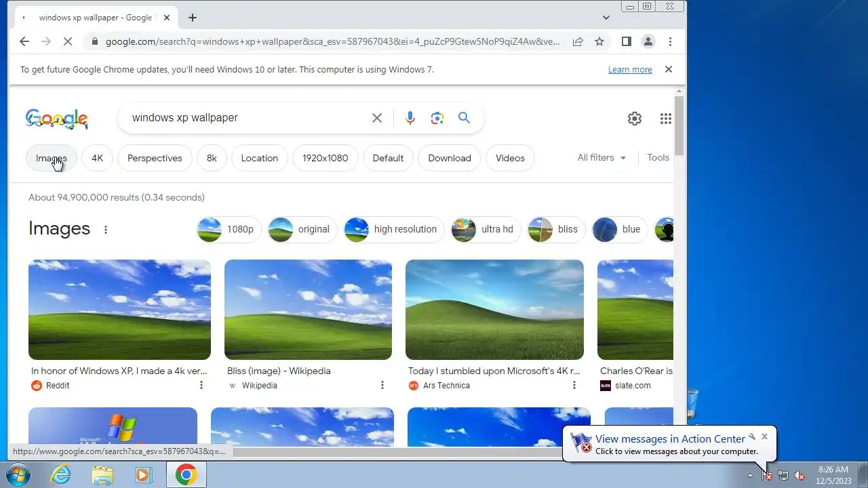Stop loading the page
The image size is (868, 488).
click(67, 41)
